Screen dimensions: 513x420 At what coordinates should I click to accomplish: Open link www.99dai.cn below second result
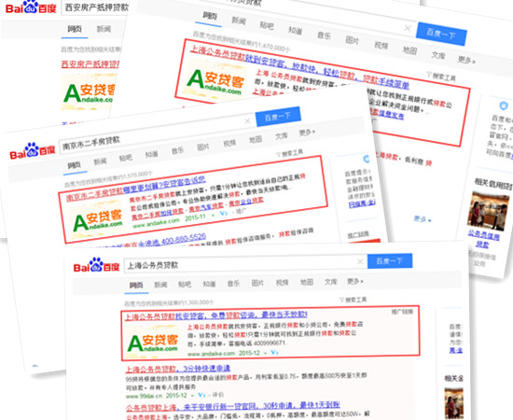coord(144,396)
